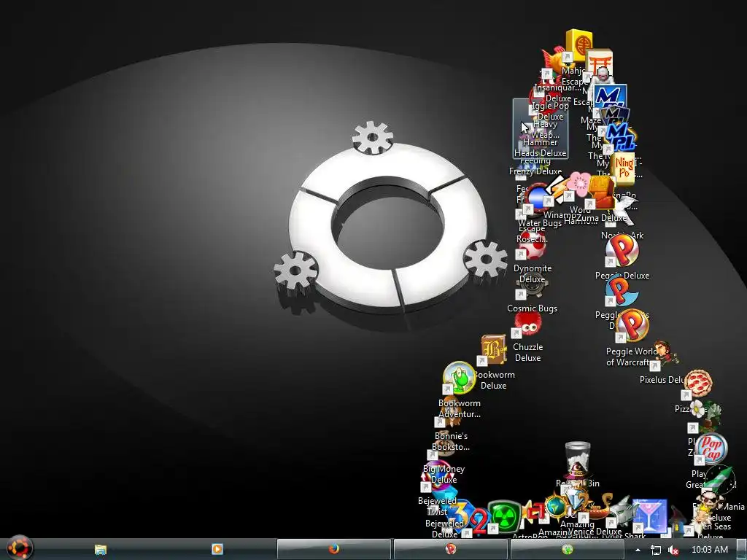Image resolution: width=747 pixels, height=560 pixels.
Task: Launch the Bookworm Adventures green worm icon
Action: 459,378
